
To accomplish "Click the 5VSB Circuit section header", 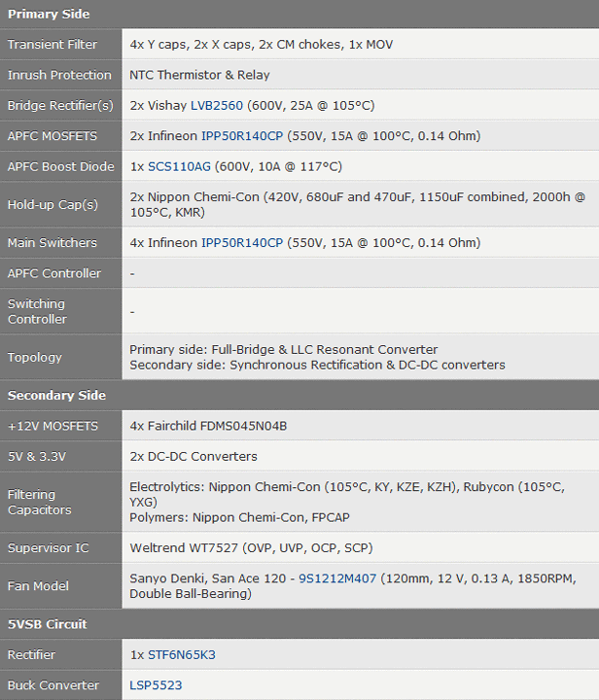I will [47, 624].
